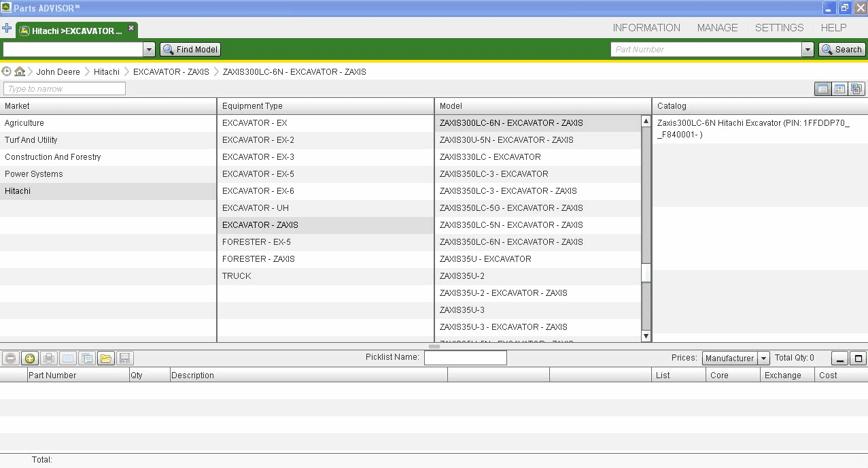Open the SETTINGS menu
The width and height of the screenshot is (868, 468).
779,28
